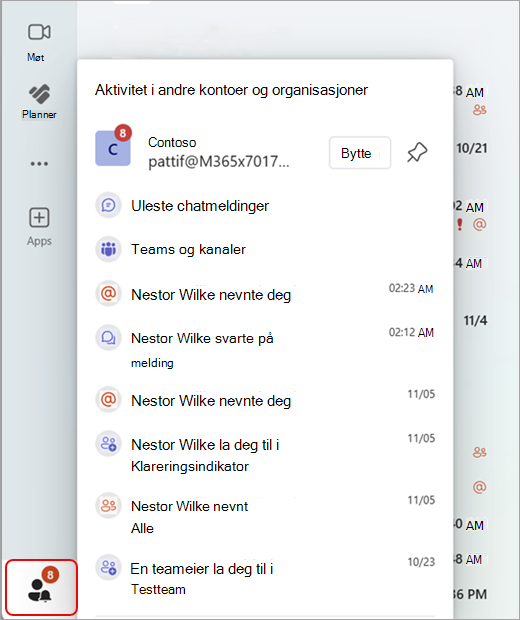The width and height of the screenshot is (520, 620).
Task: Click the Bytte button
Action: point(360,153)
